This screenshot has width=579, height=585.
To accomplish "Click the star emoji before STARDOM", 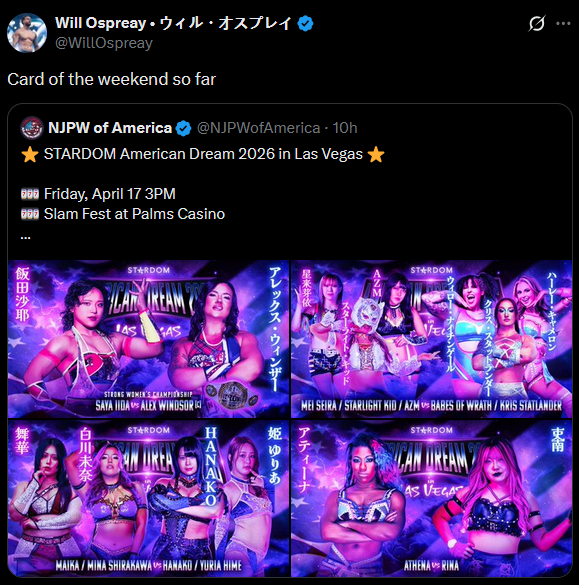I will coord(30,154).
